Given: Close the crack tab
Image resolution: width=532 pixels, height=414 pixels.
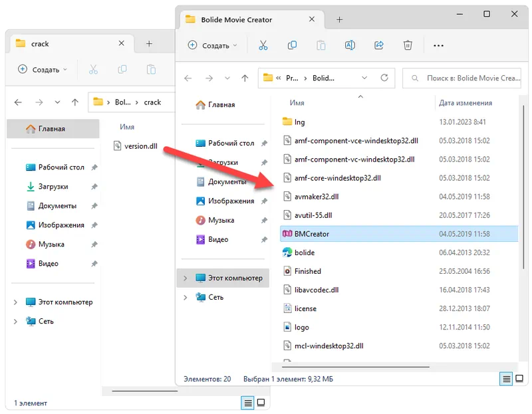Looking at the screenshot, I should tap(122, 43).
